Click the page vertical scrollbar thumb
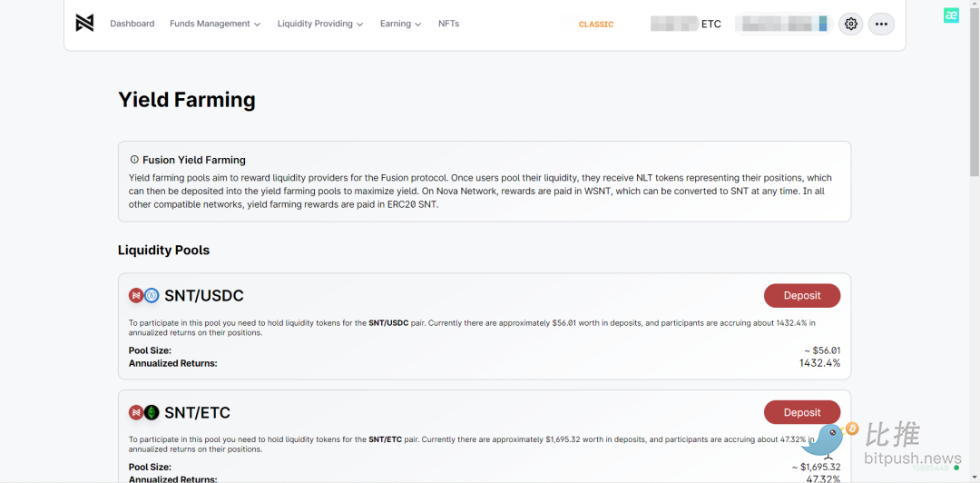 (x=975, y=90)
